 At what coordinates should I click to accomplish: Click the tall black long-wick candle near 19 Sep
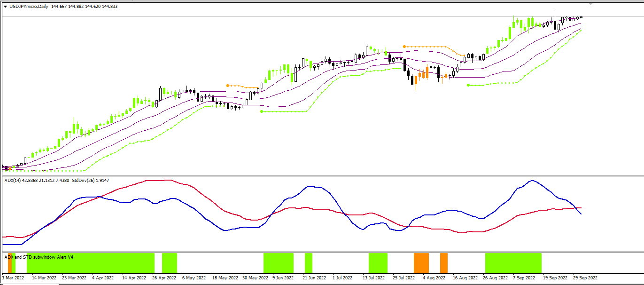555,25
